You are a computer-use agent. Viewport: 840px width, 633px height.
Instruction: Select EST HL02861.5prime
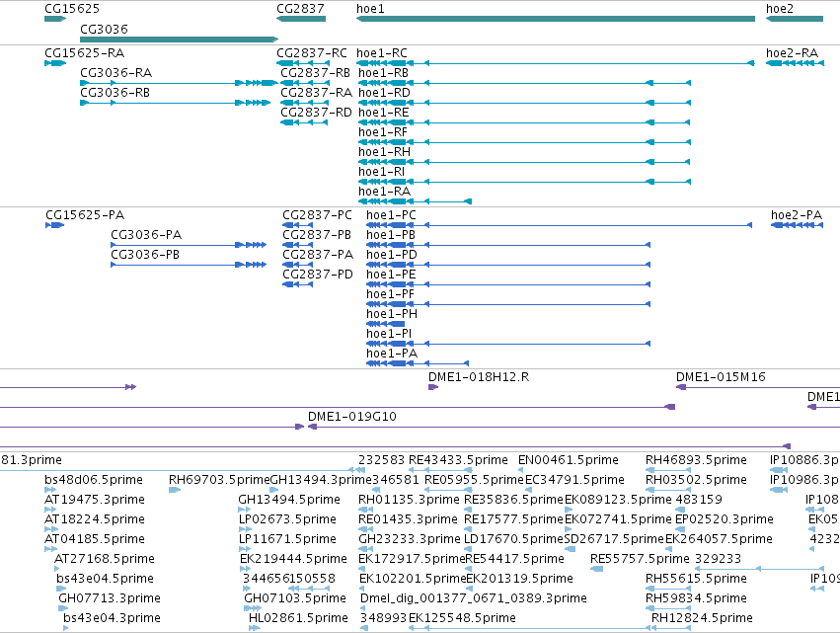298,618
